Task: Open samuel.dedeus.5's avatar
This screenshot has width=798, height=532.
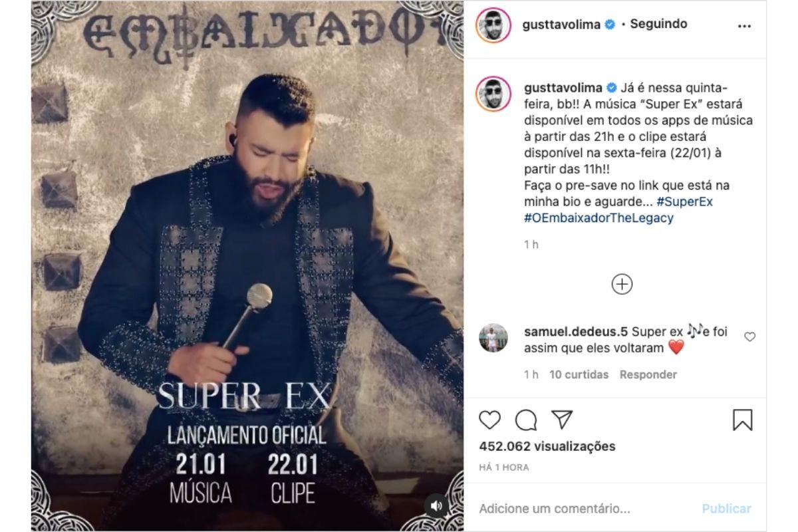Action: click(x=493, y=338)
